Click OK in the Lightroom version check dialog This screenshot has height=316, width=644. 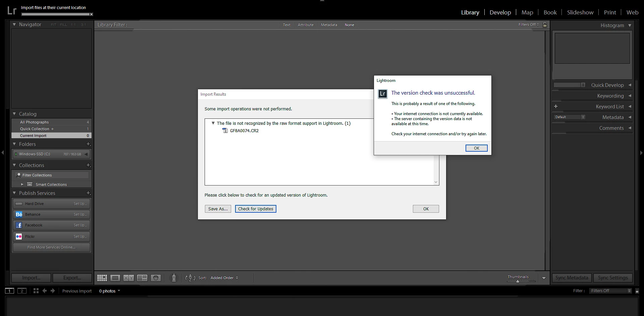coord(476,148)
